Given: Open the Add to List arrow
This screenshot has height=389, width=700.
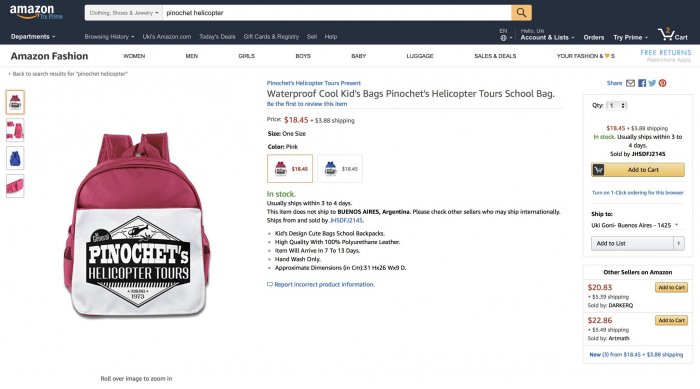Looking at the screenshot, I should [679, 243].
